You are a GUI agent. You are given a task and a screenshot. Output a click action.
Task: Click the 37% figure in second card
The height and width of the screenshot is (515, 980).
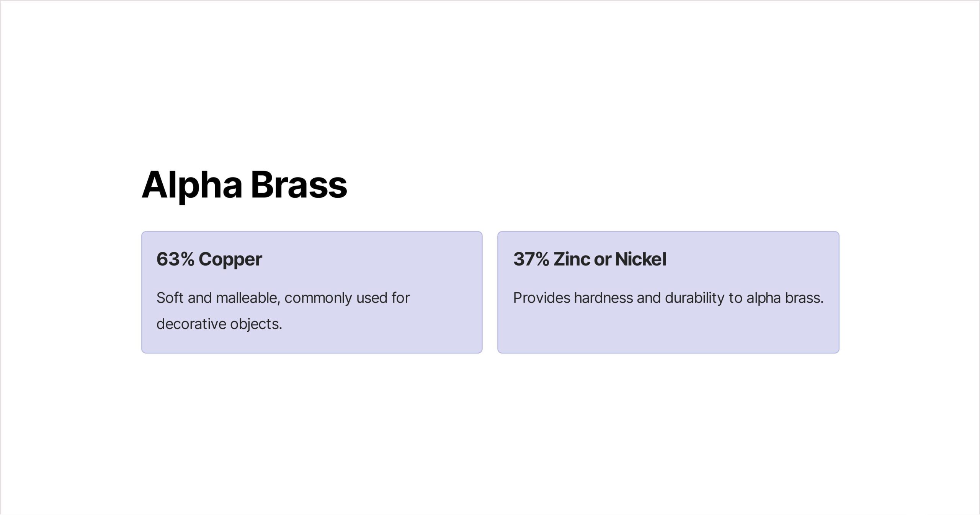coord(531,259)
